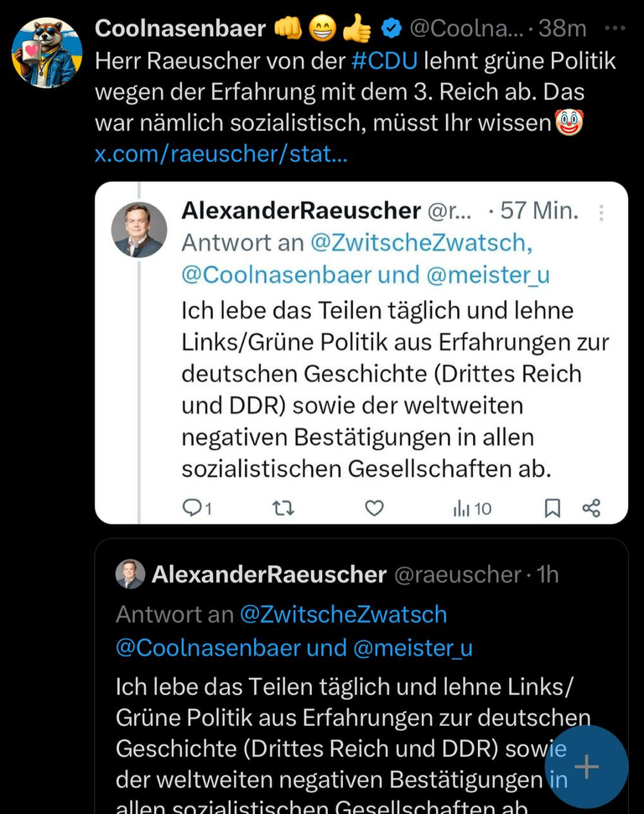The width and height of the screenshot is (644, 814).
Task: Open the Coolnasenbaer display name
Action: click(x=180, y=29)
